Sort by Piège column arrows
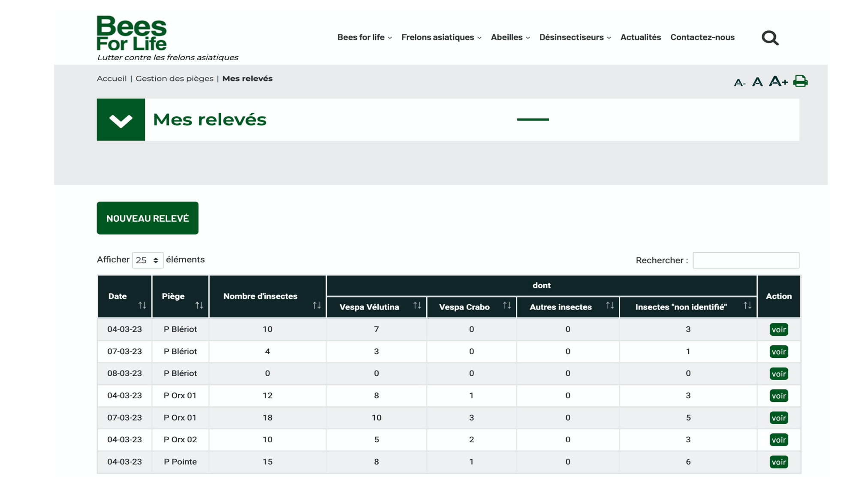868x486 pixels. pos(199,305)
